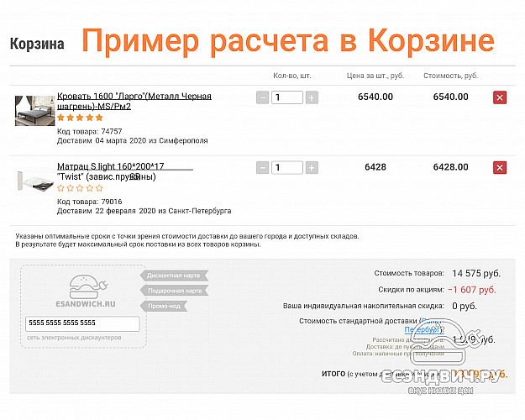The image size is (525, 420).
Task: Increase mattress quantity with plus button
Action: click(312, 168)
